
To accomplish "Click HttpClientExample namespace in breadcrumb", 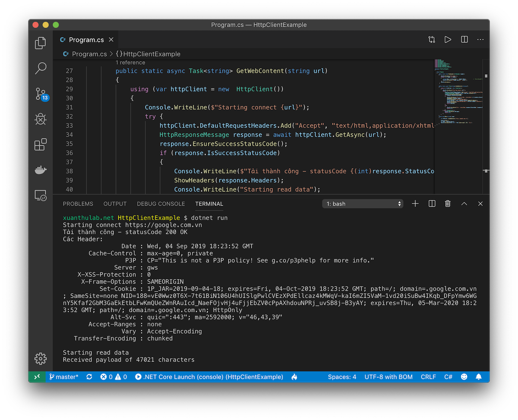I will 148,54.
